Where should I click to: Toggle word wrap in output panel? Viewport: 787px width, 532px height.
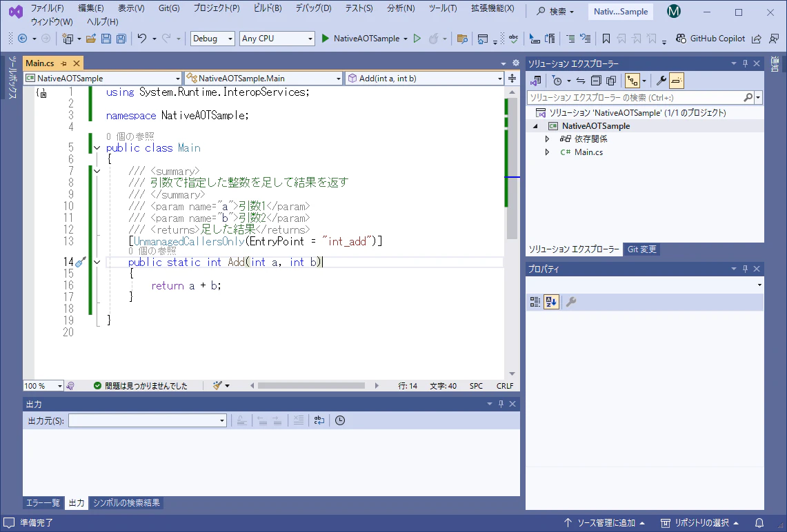coord(319,420)
